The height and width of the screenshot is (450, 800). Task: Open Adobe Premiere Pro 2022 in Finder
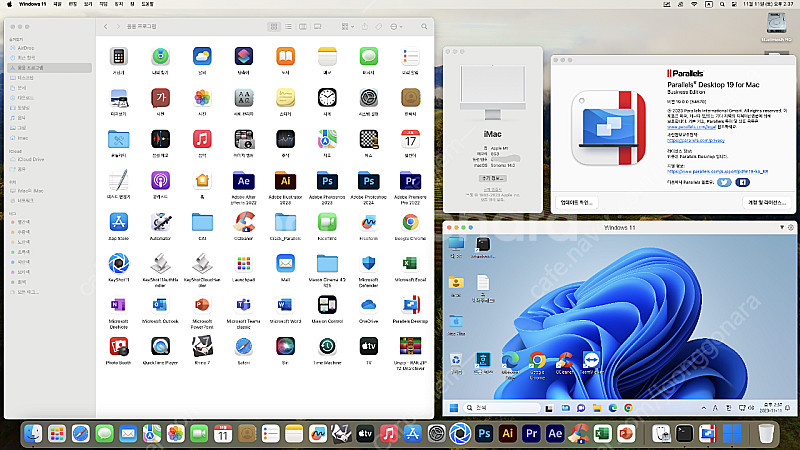coord(410,181)
